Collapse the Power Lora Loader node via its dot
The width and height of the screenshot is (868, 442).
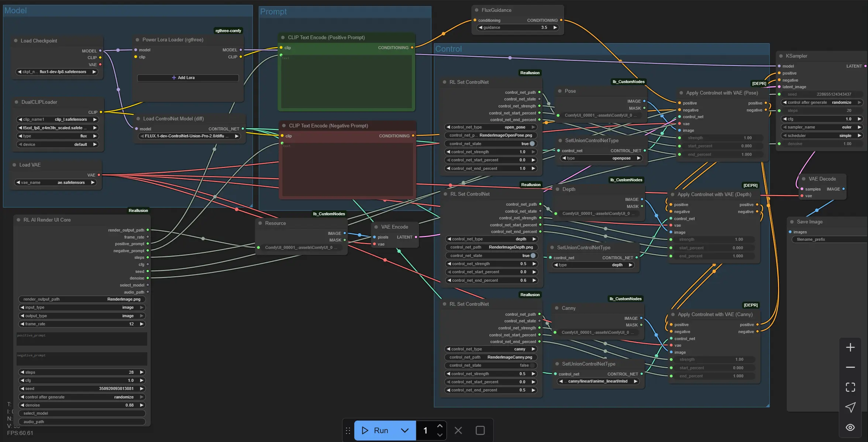point(138,40)
